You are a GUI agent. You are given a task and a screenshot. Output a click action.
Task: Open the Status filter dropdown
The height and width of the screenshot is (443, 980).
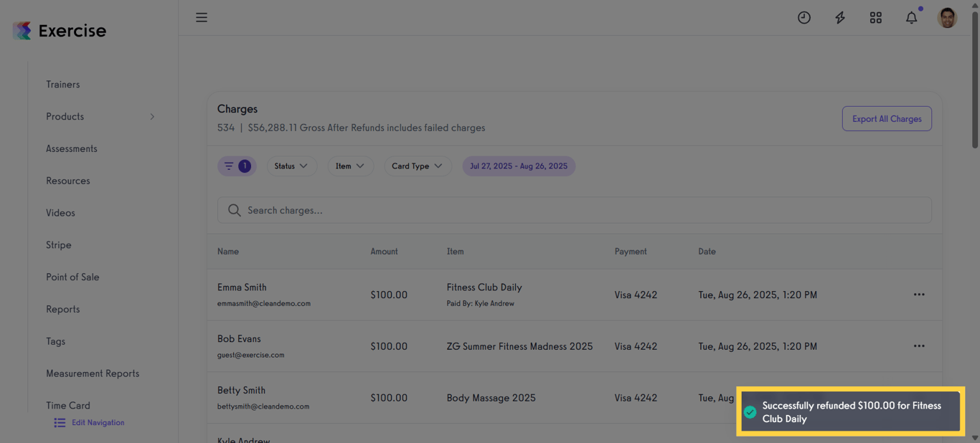[x=291, y=166]
